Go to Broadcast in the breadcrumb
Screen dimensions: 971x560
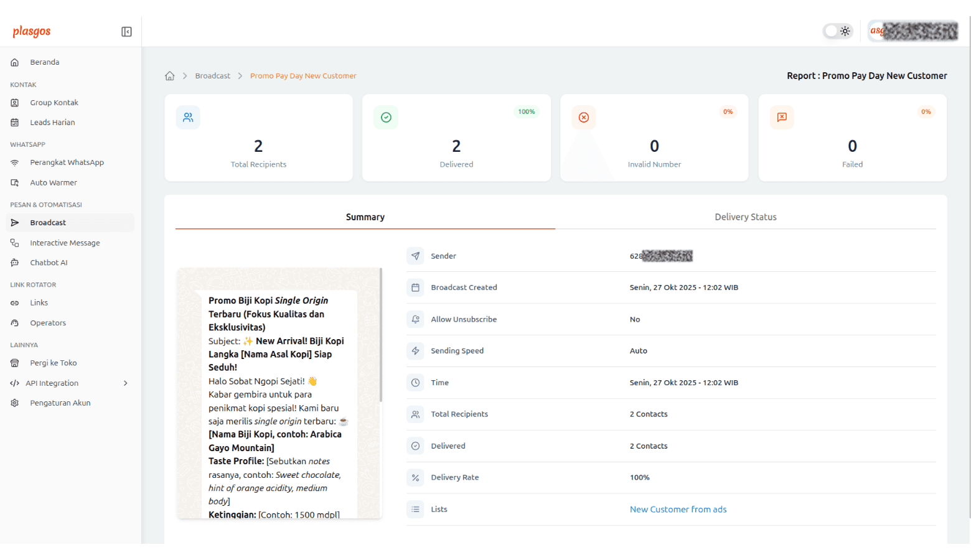point(212,76)
